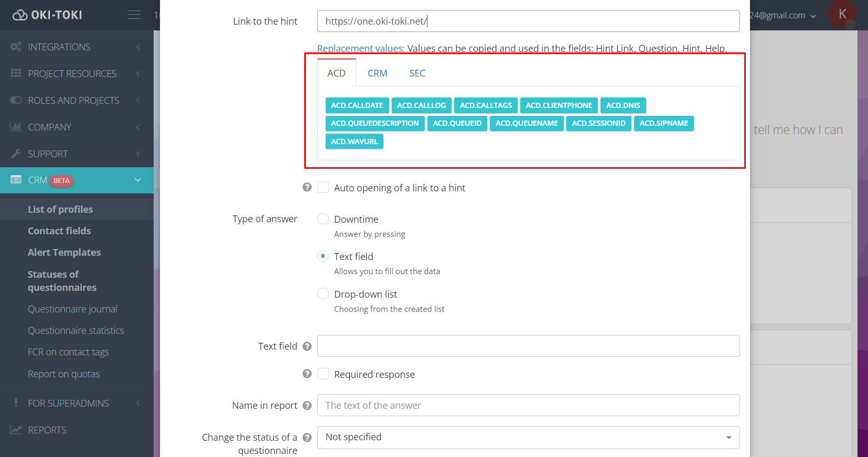Click the Reports chart icon in sidebar
Screen dimensions: 868x457
click(x=16, y=430)
